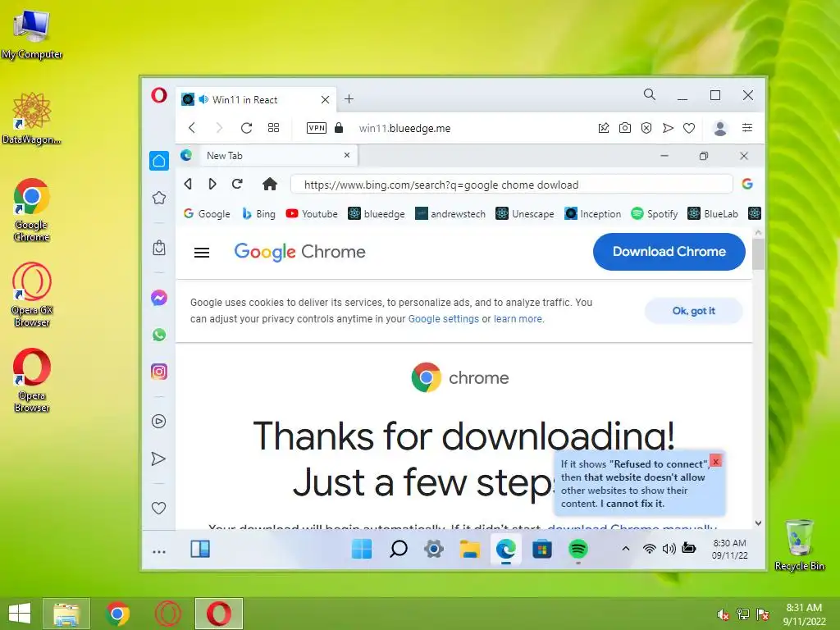Refresh the inner Edge page
This screenshot has width=840, height=630.
pyautogui.click(x=237, y=185)
